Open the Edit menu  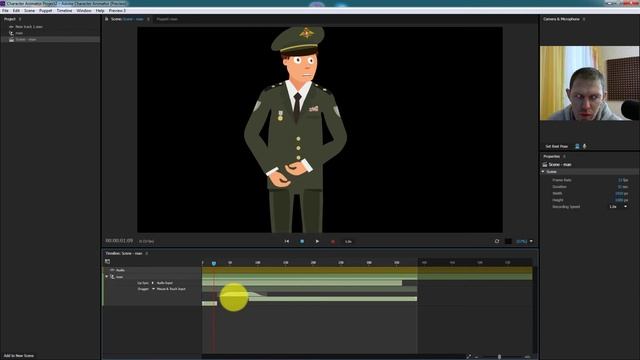[16, 11]
